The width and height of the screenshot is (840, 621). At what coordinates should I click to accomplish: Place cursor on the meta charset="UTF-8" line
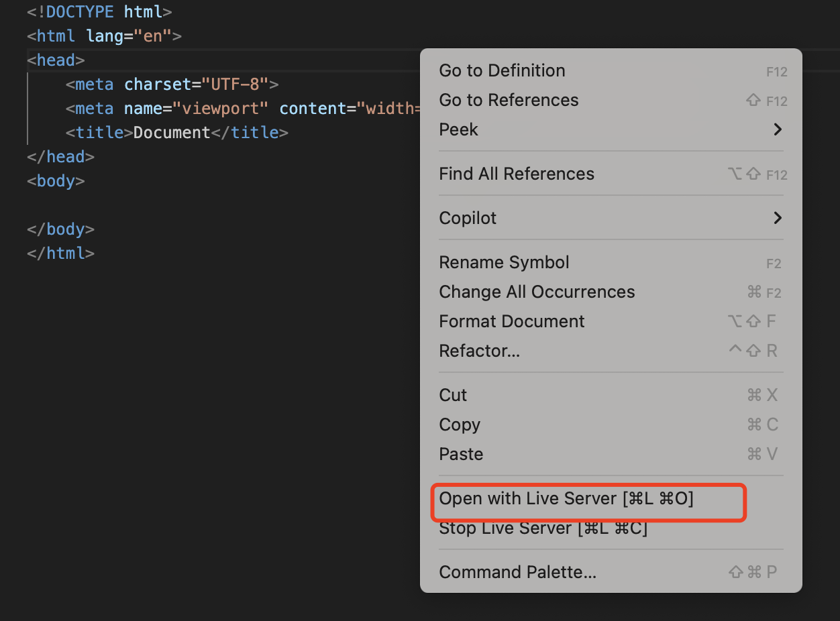point(172,84)
